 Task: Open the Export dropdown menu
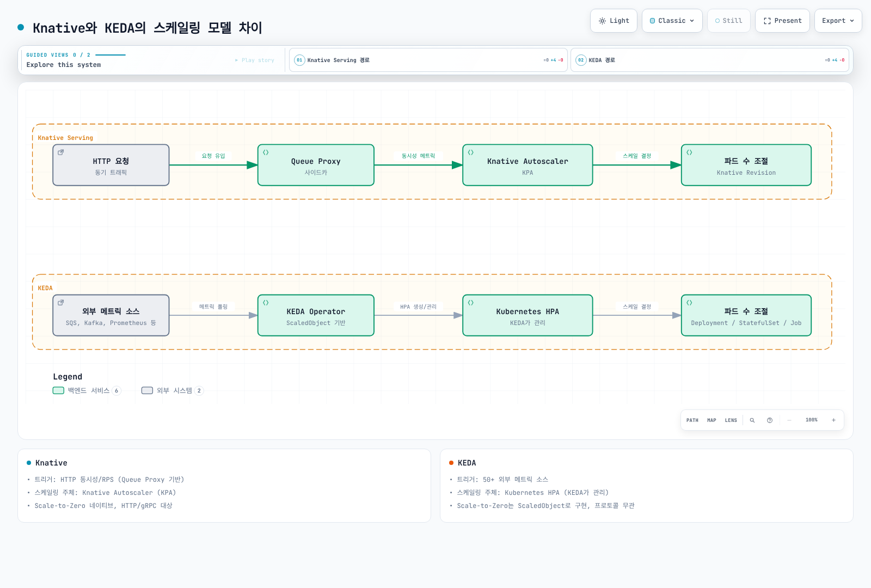tap(838, 21)
